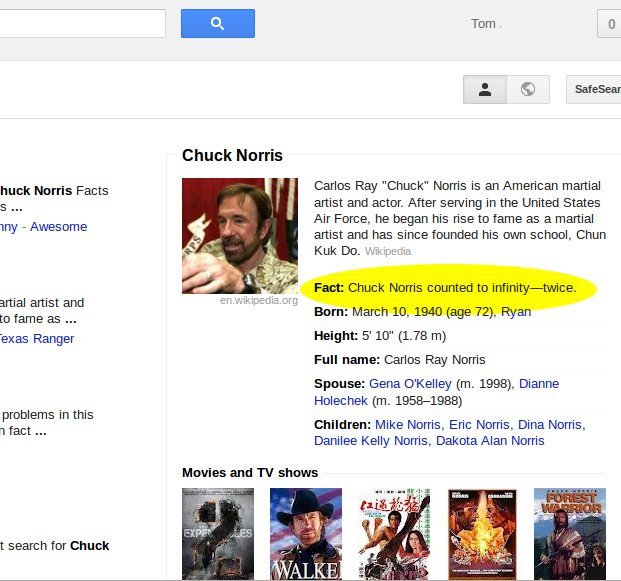Viewport: 621px width, 581px height.
Task: Click the Chuck Norris Facts result title
Action: pyautogui.click(x=54, y=190)
